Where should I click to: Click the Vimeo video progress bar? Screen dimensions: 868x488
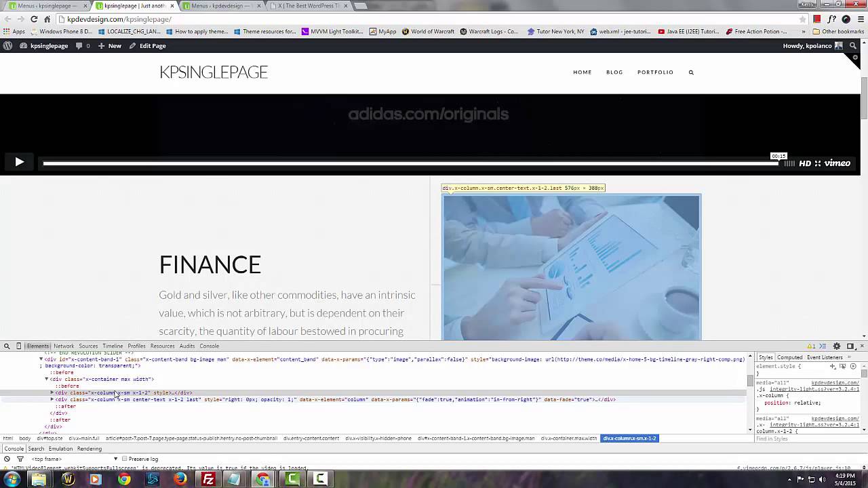[410, 163]
